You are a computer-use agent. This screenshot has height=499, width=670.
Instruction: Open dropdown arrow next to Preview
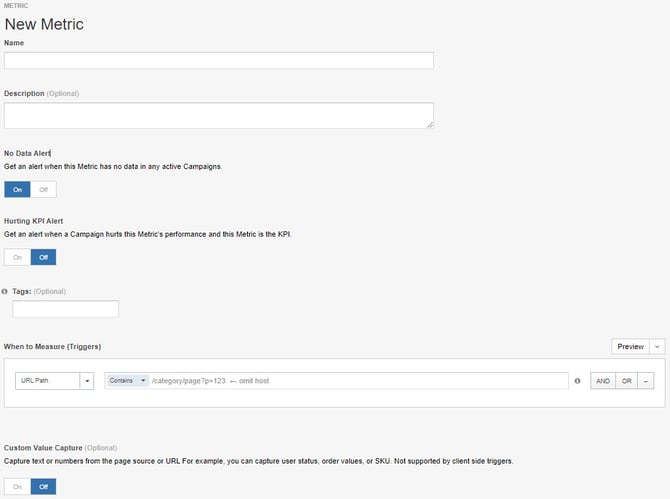tap(657, 346)
